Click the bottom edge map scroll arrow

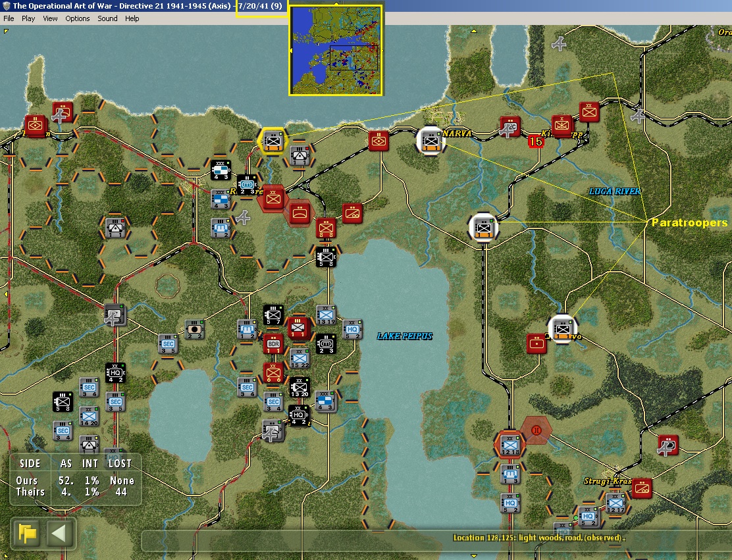474,556
